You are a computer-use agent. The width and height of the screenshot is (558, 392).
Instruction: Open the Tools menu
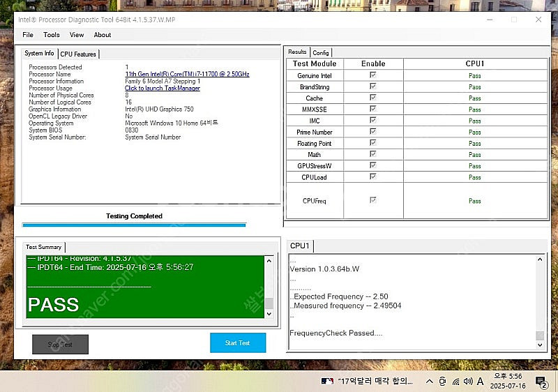tap(51, 34)
